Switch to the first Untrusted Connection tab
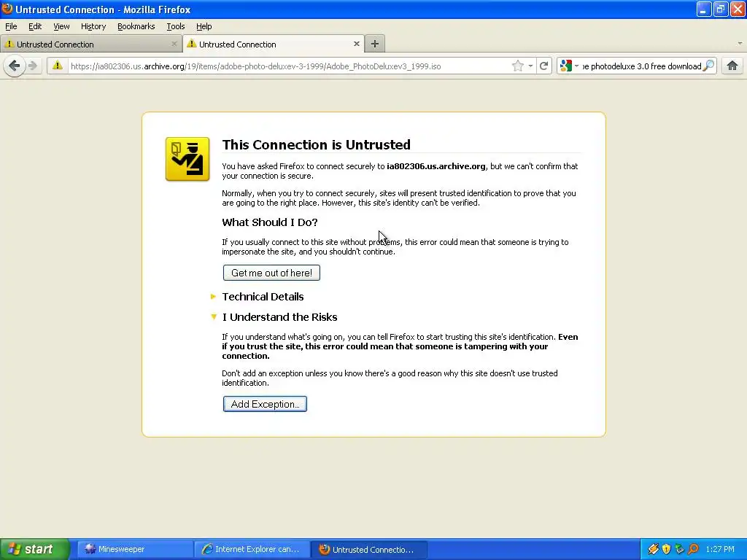The width and height of the screenshot is (747, 560). (90, 44)
